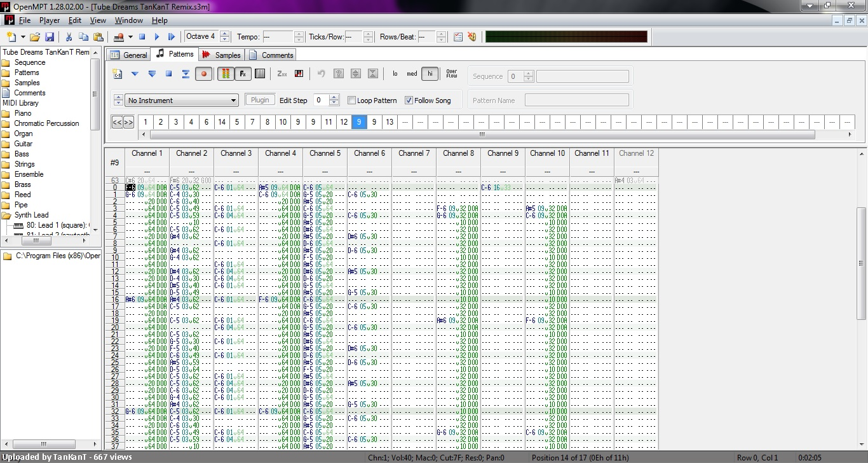
Task: Uncheck the Follow Song checkbox
Action: tap(409, 100)
